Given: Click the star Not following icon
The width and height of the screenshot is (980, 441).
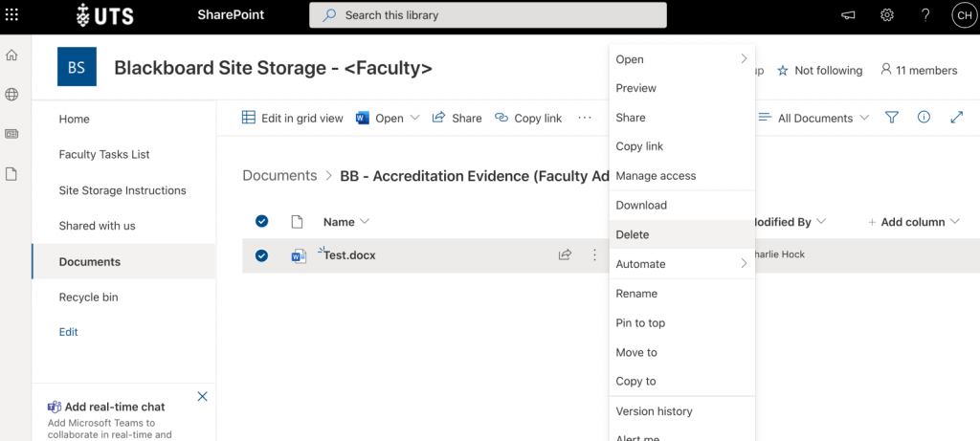Looking at the screenshot, I should click(783, 71).
